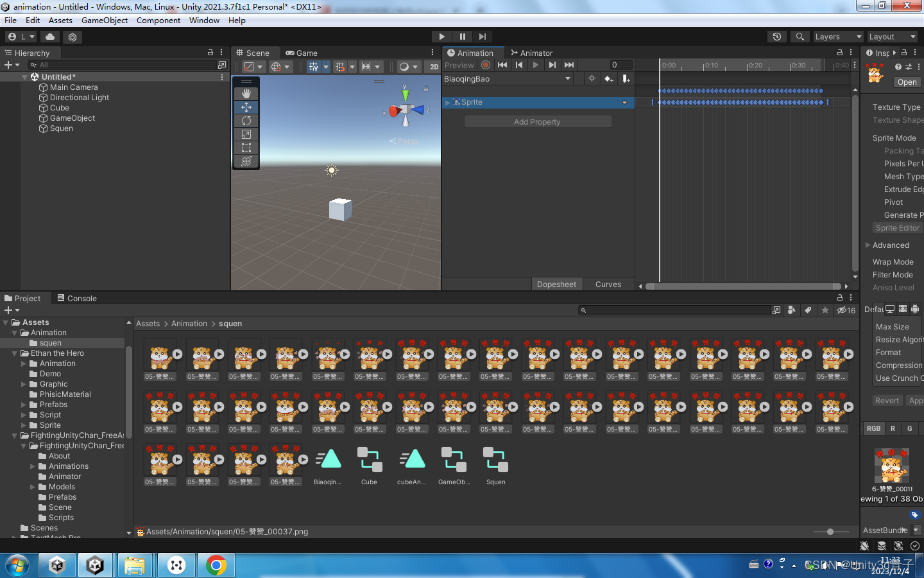Open the Component menu
This screenshot has width=924, height=578.
[158, 21]
